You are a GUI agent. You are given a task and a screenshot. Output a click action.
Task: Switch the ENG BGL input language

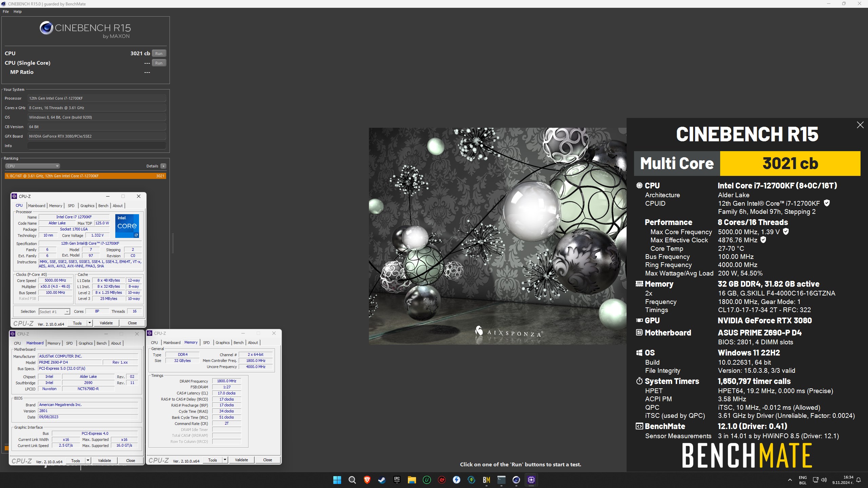(x=803, y=480)
